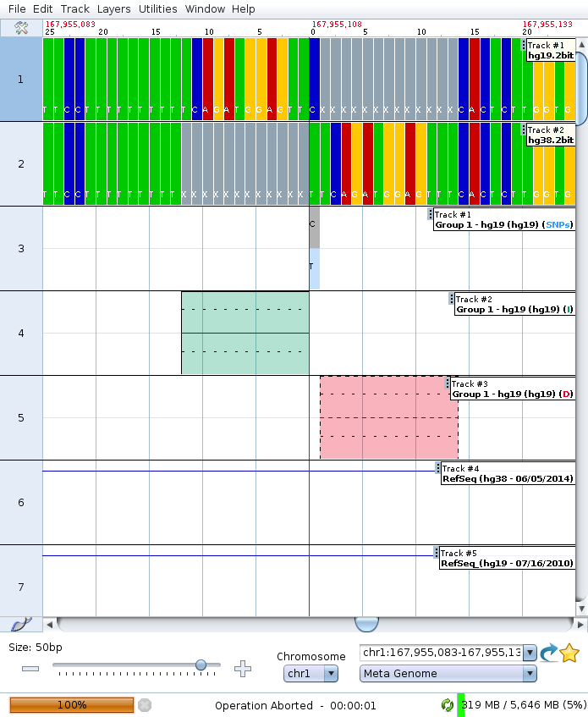Select track handle number 1
The height and width of the screenshot is (717, 588).
(x=21, y=79)
